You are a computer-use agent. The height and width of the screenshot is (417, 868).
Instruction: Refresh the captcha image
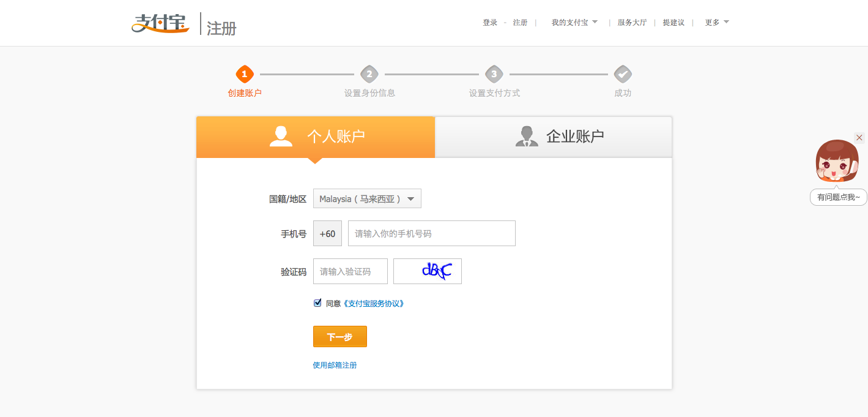[x=428, y=271]
